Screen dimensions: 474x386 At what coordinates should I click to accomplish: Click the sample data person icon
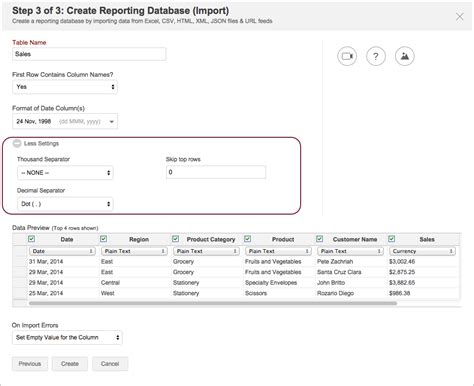click(405, 56)
